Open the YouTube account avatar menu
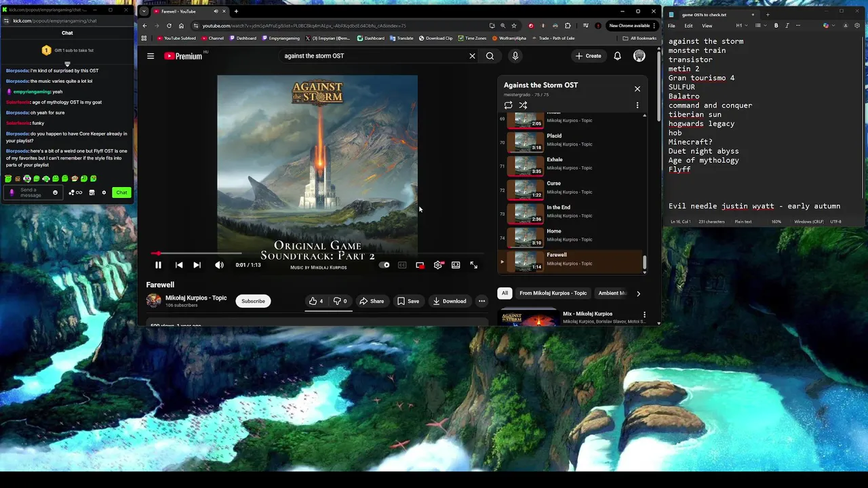This screenshot has width=868, height=488. [x=639, y=56]
